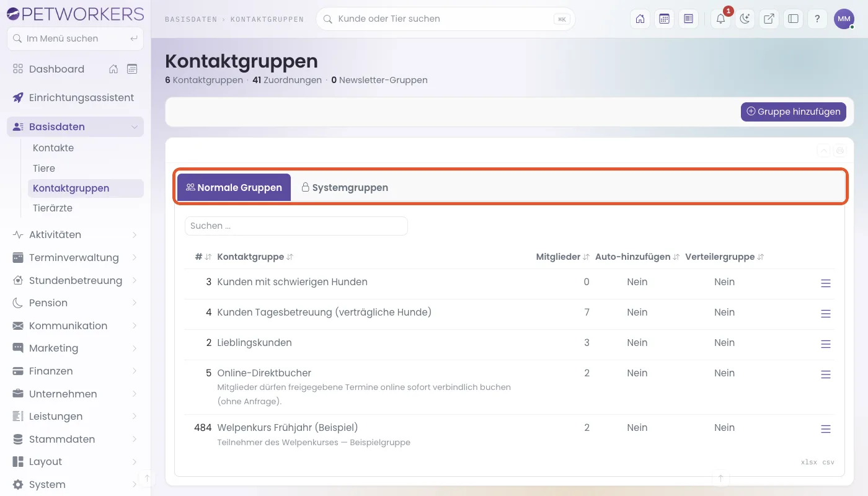Image resolution: width=868 pixels, height=496 pixels.
Task: Click the Petworkers logo
Action: (x=75, y=13)
